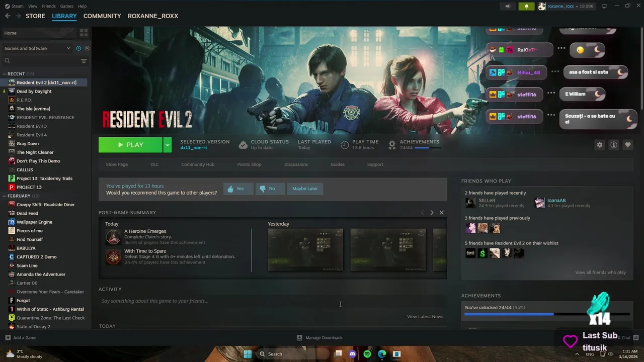Click the green PLAY button
Screen dimensions: 644x362
[130, 145]
